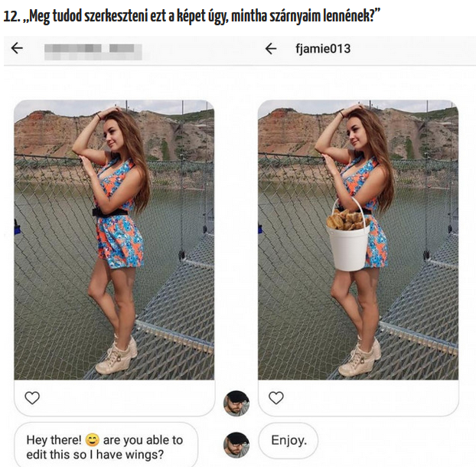Tap the back arrow beside blurred username
The width and height of the screenshot is (476, 467).
tap(17, 48)
